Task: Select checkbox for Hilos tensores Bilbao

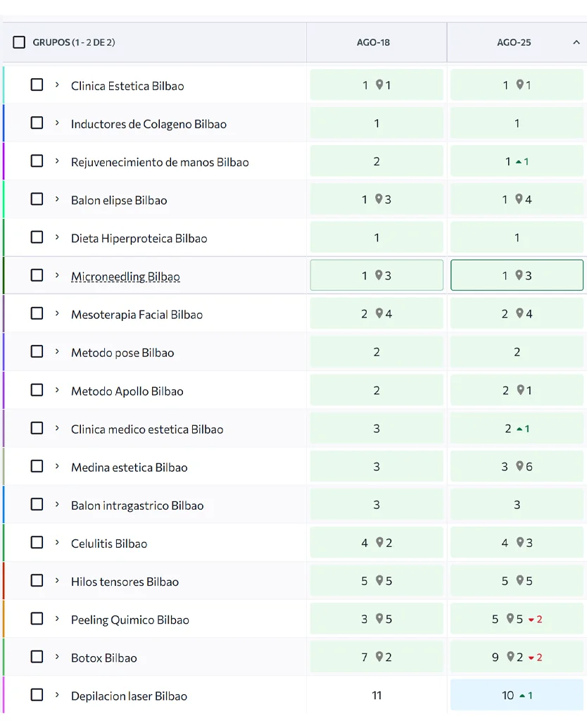Action: point(37,581)
